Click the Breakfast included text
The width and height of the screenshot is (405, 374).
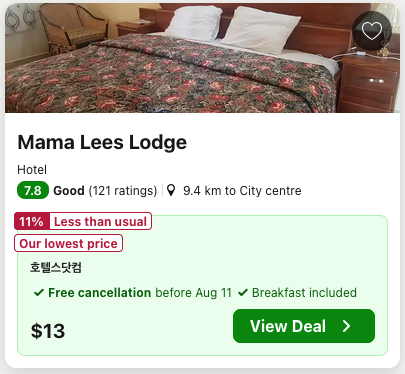(304, 293)
